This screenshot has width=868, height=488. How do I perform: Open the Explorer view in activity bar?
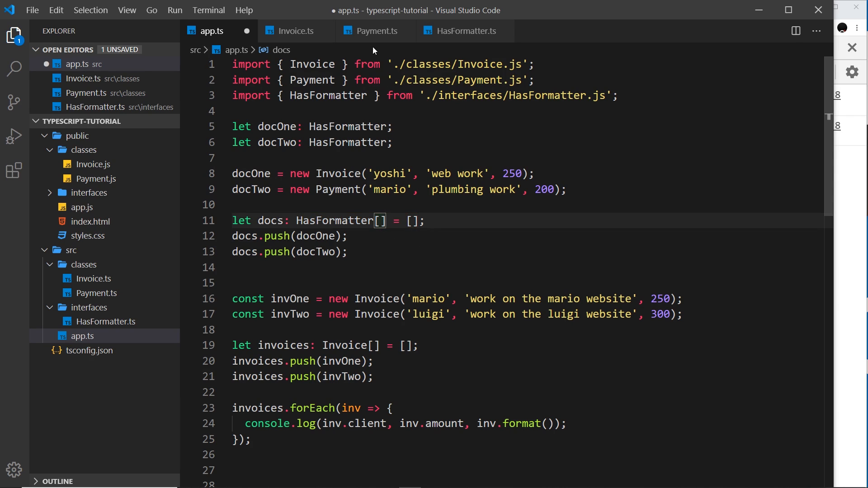[14, 35]
